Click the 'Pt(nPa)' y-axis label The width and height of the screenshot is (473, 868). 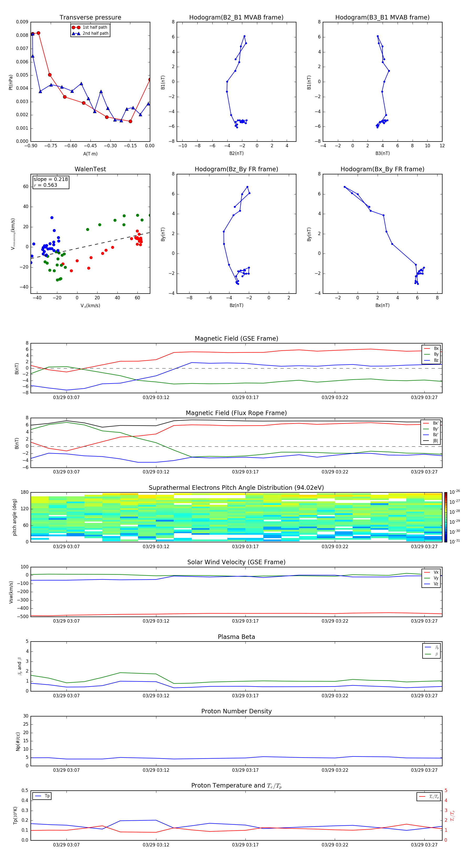tap(11, 82)
